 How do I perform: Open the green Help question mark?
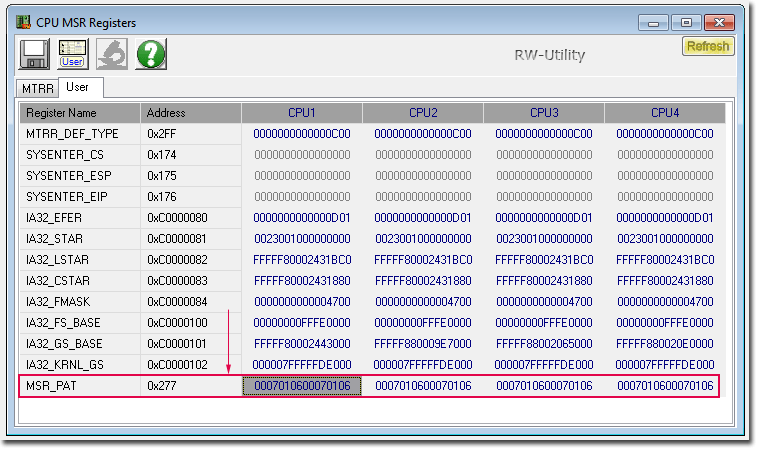[151, 54]
